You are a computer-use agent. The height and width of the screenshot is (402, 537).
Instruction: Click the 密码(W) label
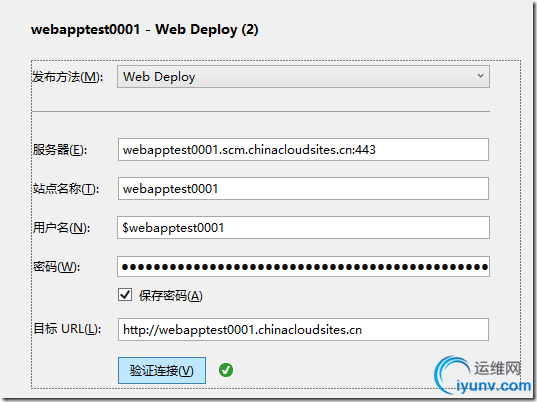pos(56,266)
